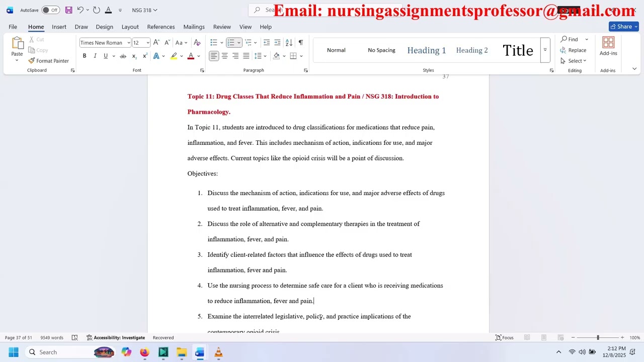The height and width of the screenshot is (362, 644).
Task: Click the Bullets list icon
Action: tap(214, 43)
